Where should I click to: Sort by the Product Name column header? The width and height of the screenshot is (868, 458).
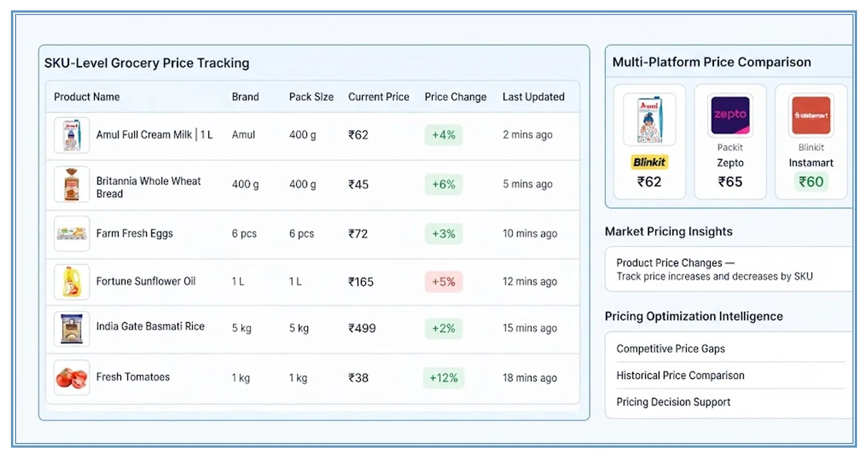coord(87,96)
